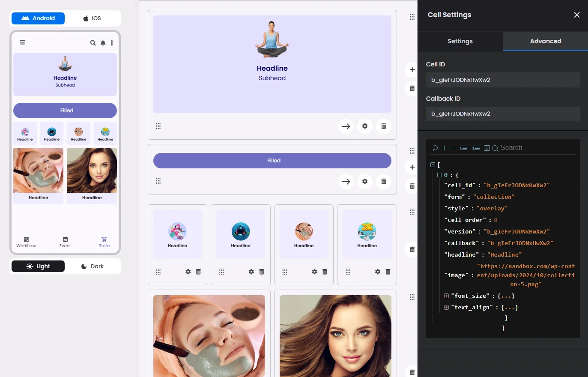Expand the text_align JSON node
The width and height of the screenshot is (588, 377).
(x=446, y=307)
